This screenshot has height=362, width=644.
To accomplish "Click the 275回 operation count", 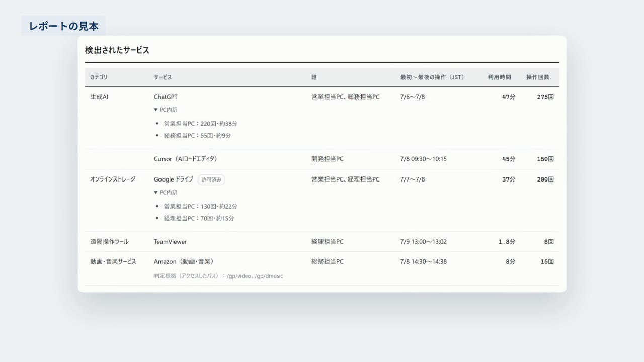I will coord(545,97).
